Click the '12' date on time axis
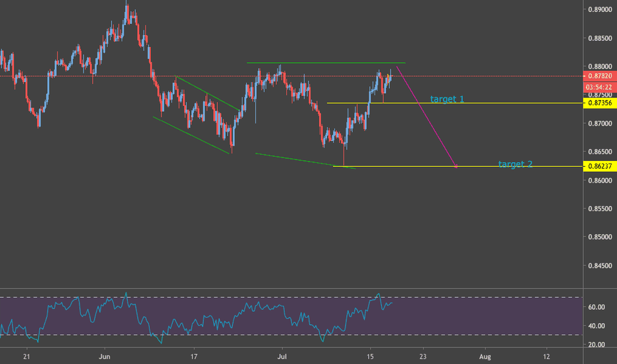 (x=547, y=357)
